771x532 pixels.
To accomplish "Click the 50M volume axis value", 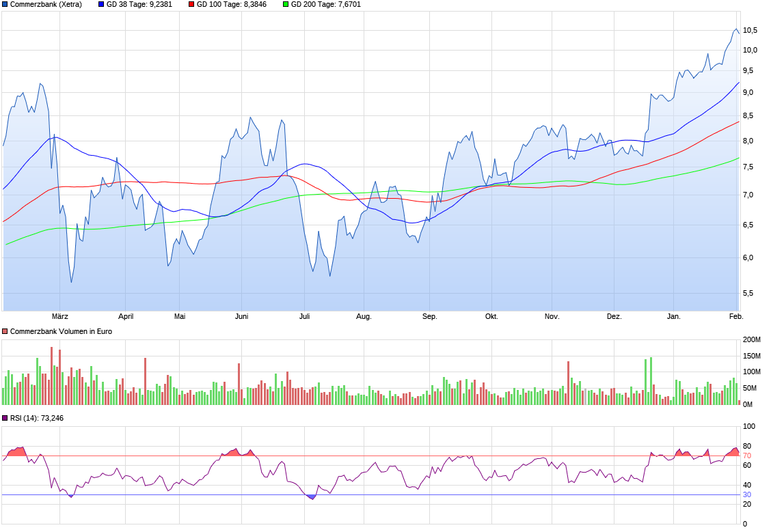I will coord(749,388).
